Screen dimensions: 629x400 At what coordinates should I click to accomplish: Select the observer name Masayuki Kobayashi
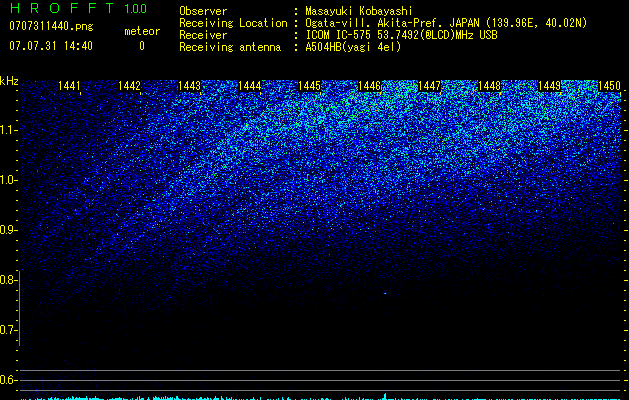[x=359, y=11]
